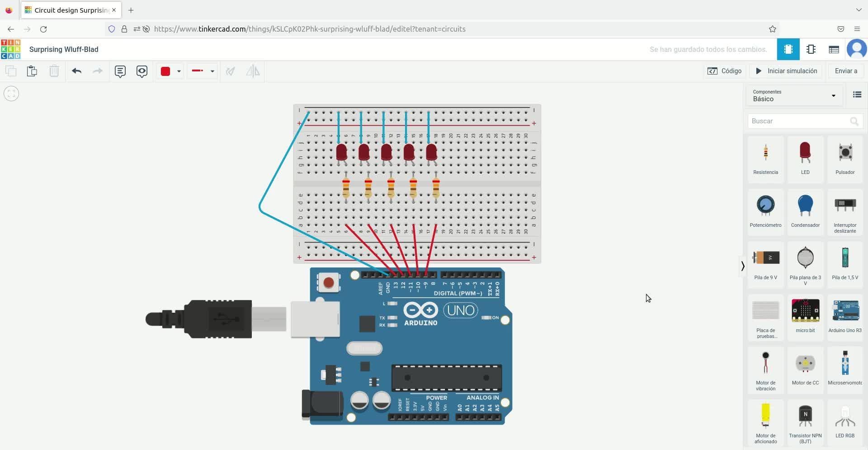Click the zoom to fit icon

[11, 94]
